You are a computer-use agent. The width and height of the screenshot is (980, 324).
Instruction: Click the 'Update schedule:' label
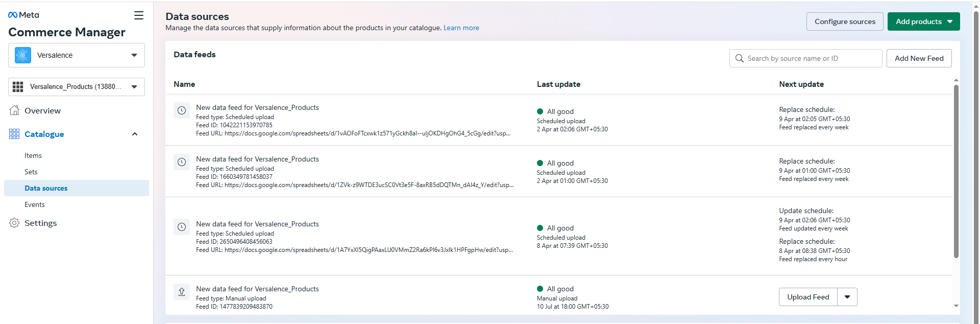(x=806, y=211)
